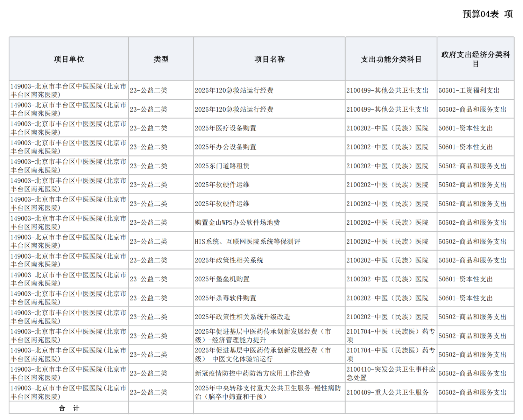The height and width of the screenshot is (420, 523).
Task: Click the 2025年堡垒机购置 project cell
Action: [x=222, y=279]
